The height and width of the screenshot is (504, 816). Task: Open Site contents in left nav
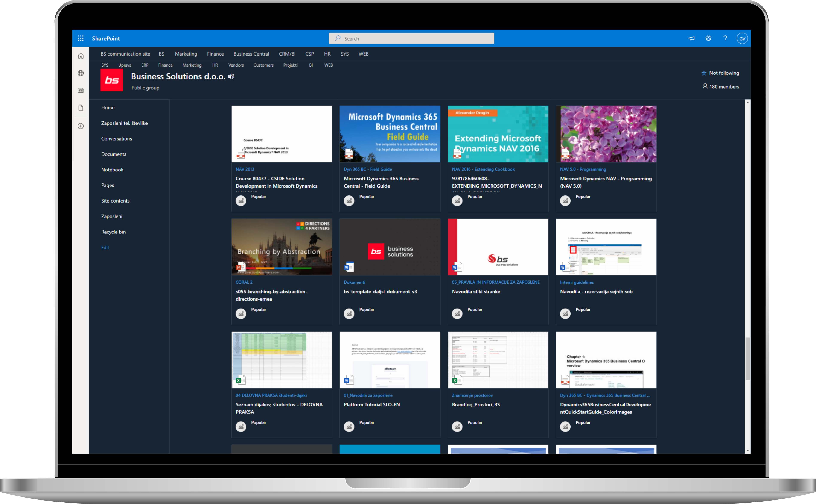coord(115,201)
